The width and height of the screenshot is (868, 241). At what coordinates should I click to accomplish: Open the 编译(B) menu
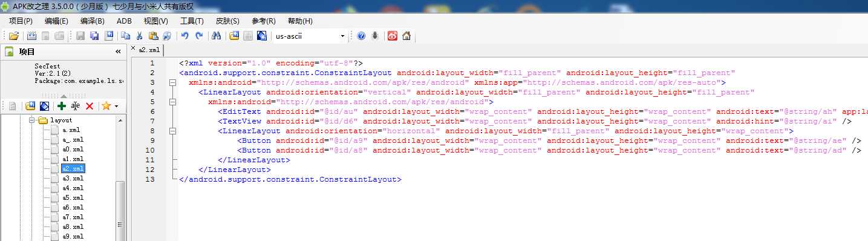92,21
